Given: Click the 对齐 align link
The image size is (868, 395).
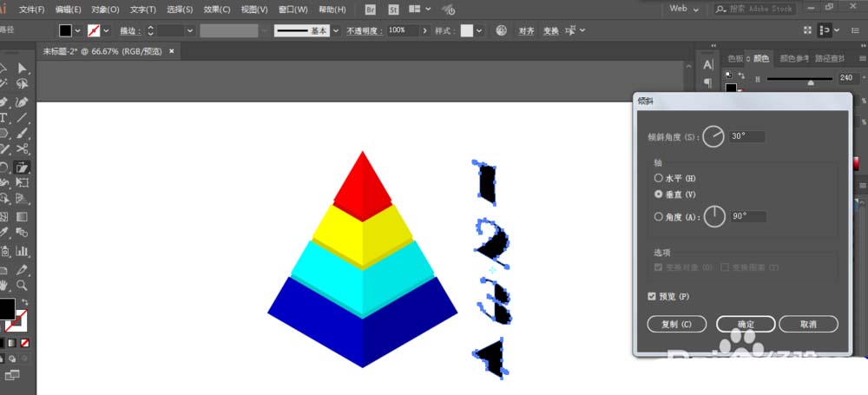Looking at the screenshot, I should click(527, 31).
